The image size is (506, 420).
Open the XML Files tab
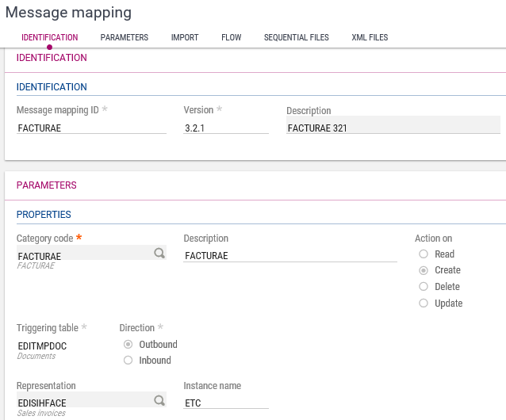pos(370,37)
